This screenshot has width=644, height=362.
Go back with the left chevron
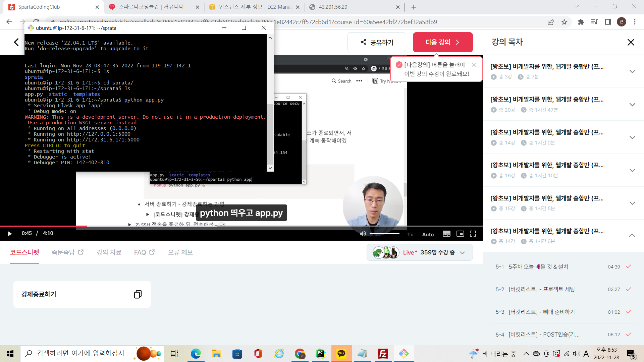16,42
